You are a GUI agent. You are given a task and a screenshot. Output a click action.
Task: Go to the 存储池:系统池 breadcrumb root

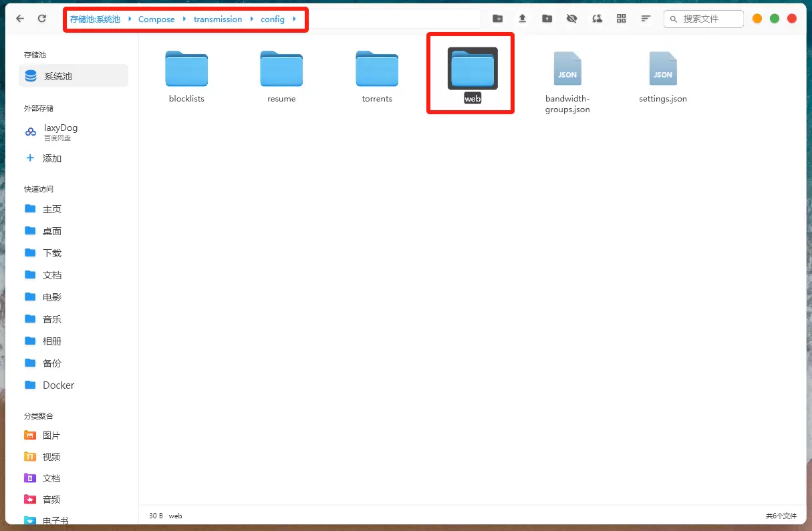click(95, 19)
